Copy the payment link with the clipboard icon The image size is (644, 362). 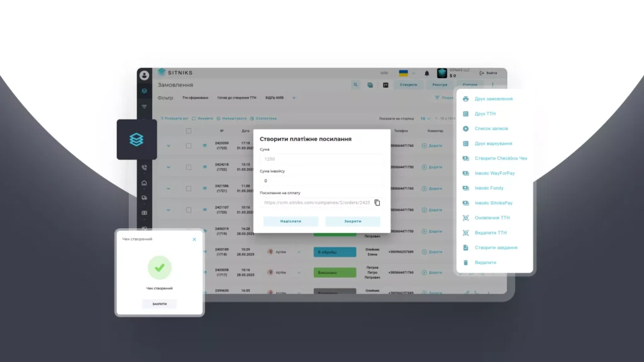(x=377, y=202)
